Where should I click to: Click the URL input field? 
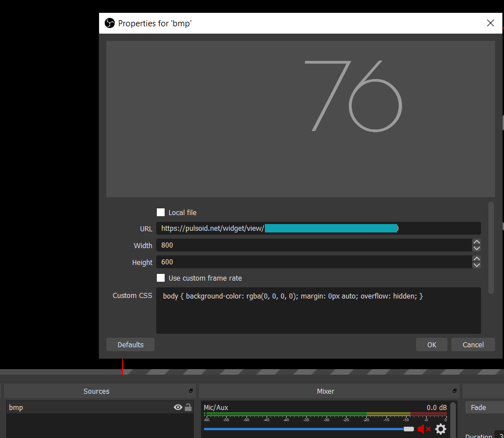tap(319, 229)
